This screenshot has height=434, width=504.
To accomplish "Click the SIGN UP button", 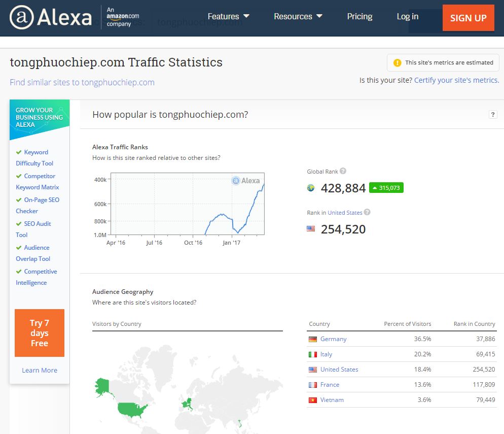I will (x=469, y=18).
